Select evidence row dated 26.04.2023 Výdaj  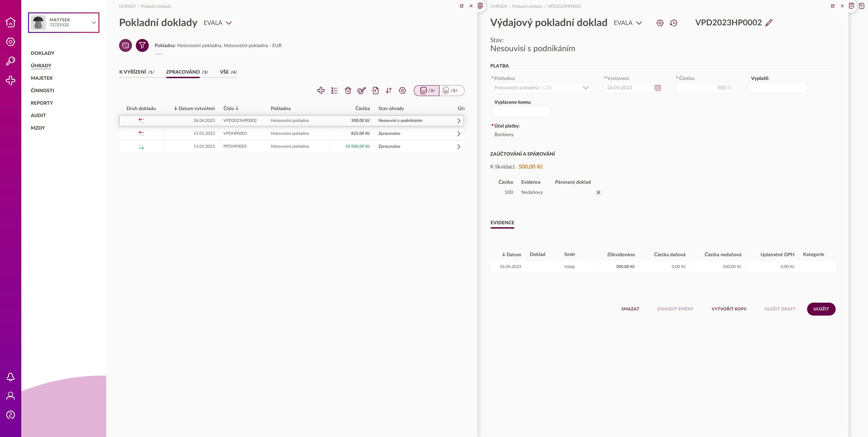coord(663,267)
